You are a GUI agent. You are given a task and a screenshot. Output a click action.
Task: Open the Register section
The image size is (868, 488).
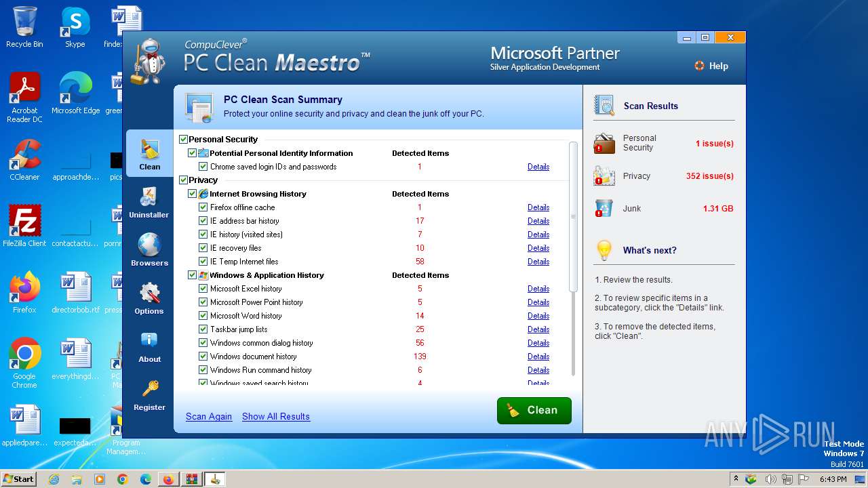149,394
